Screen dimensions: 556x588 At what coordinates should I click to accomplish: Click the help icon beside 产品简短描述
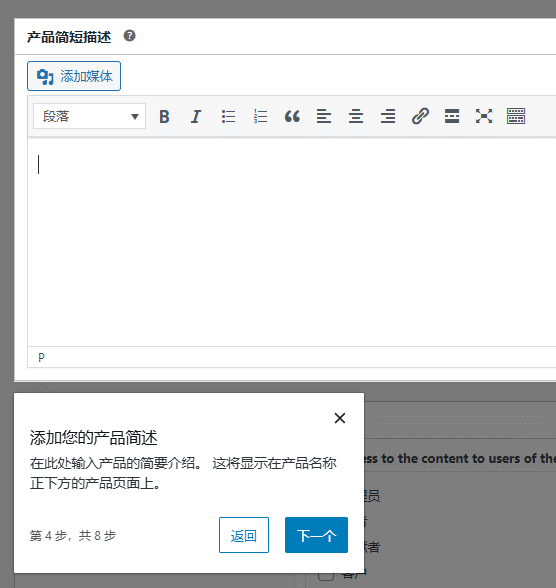coord(129,36)
